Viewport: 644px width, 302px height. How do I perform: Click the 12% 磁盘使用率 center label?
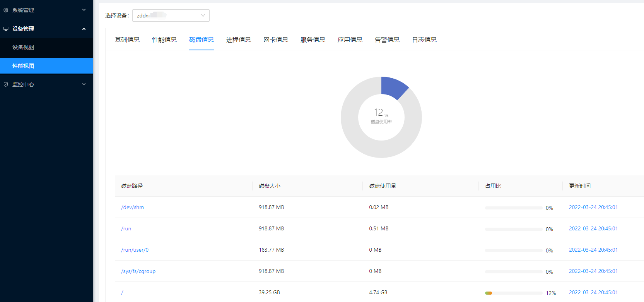pyautogui.click(x=381, y=117)
